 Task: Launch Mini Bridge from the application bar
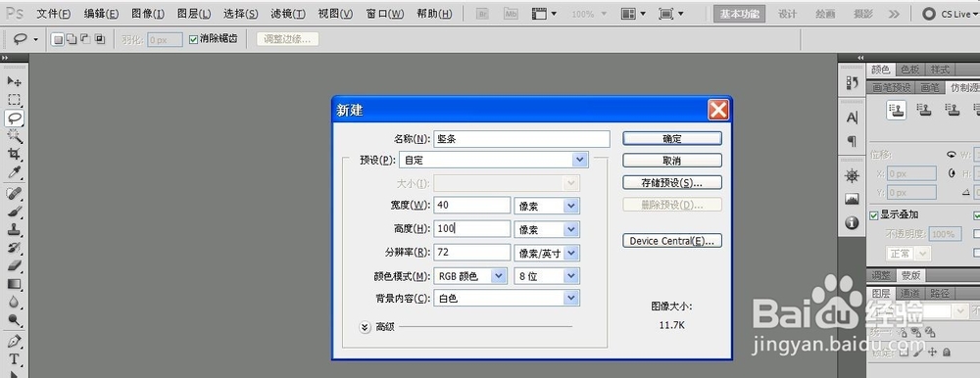(511, 14)
